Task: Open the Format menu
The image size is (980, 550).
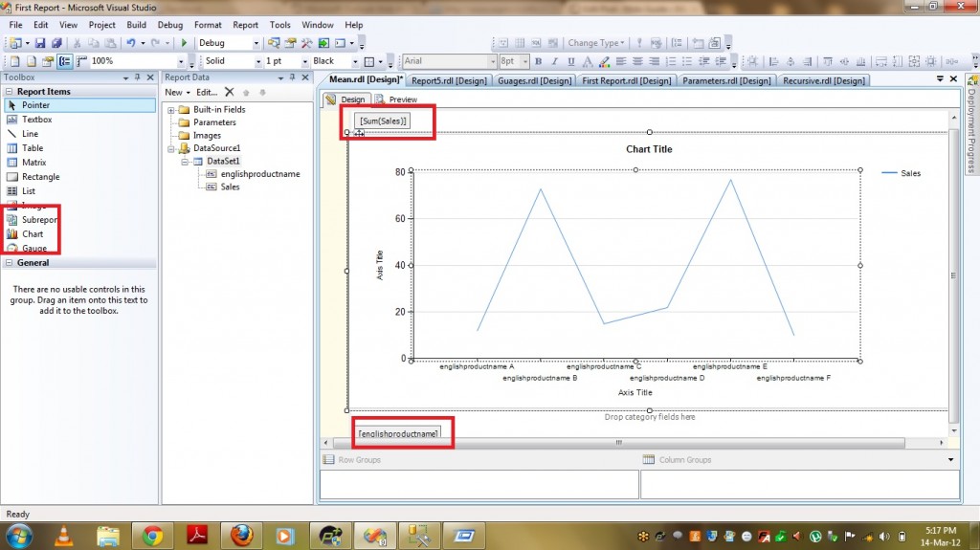Action: click(208, 24)
